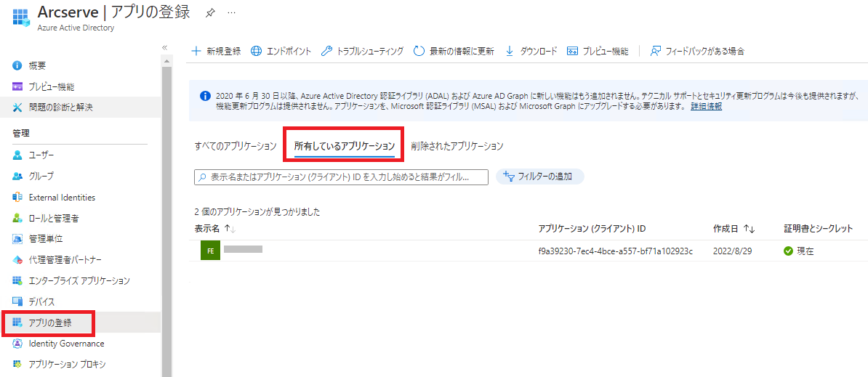Click sidebar プレビュー機能 icon
This screenshot has width=868, height=377.
click(x=17, y=86)
